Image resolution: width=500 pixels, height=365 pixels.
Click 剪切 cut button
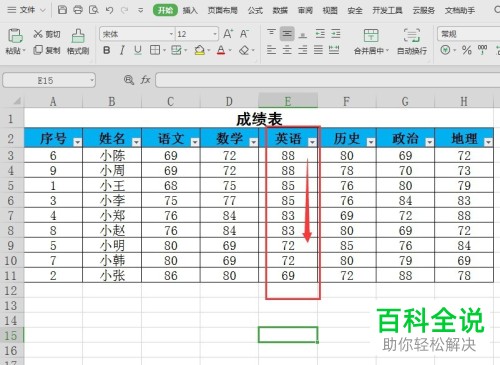pos(47,34)
